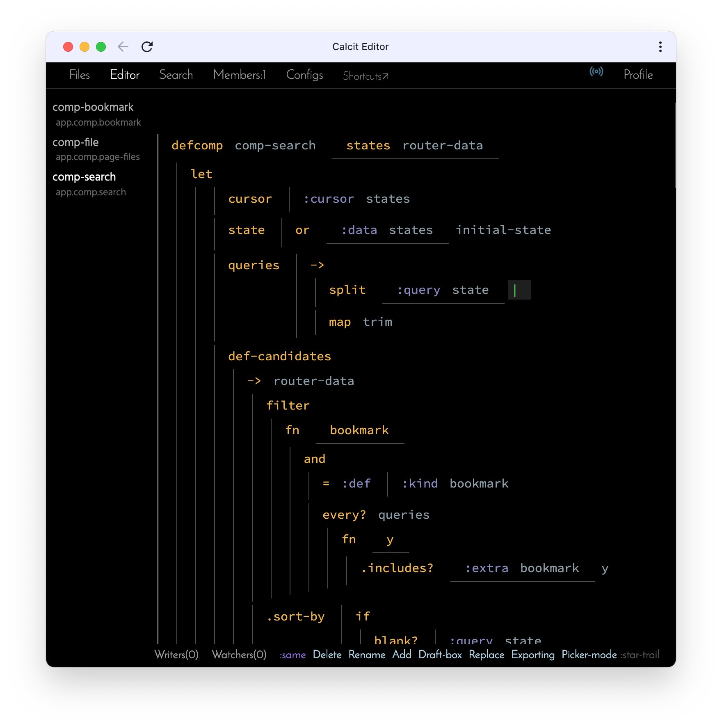Switch to the Editor tab
722x728 pixels.
pos(125,75)
